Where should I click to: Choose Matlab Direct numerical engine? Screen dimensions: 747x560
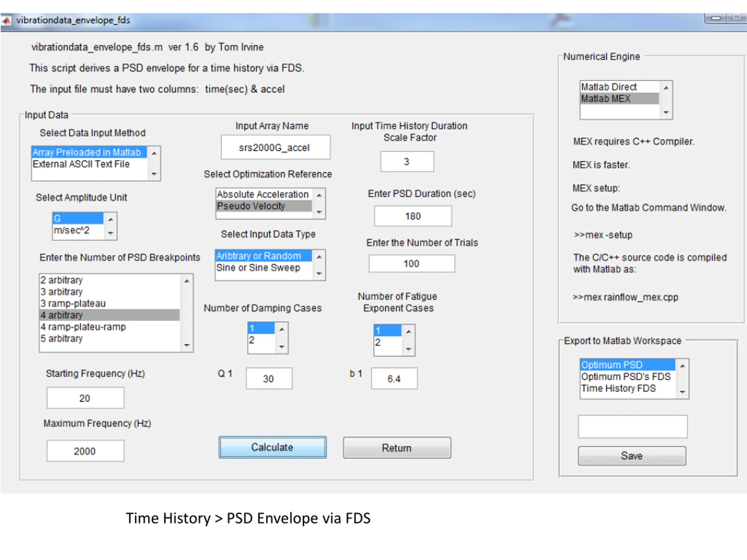coord(620,87)
